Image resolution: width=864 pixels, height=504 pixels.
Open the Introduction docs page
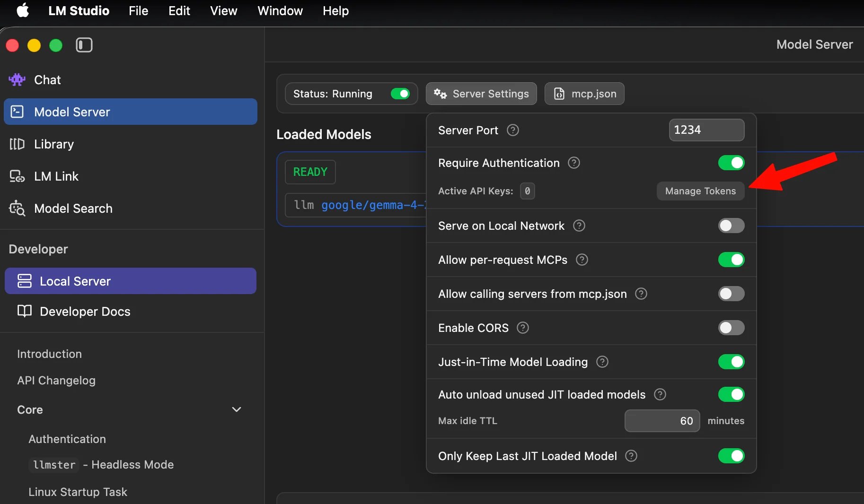tap(49, 354)
